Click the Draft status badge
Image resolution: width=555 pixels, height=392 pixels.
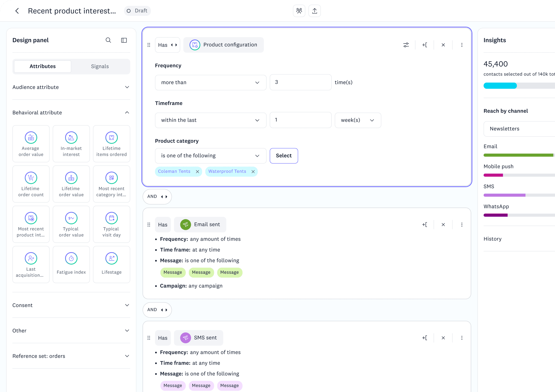(x=137, y=11)
